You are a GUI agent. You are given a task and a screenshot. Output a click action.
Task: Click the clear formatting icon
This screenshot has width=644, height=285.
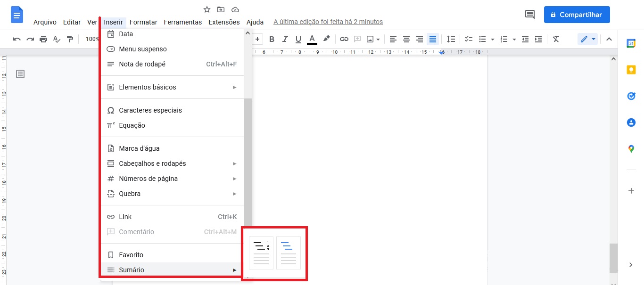pos(556,39)
